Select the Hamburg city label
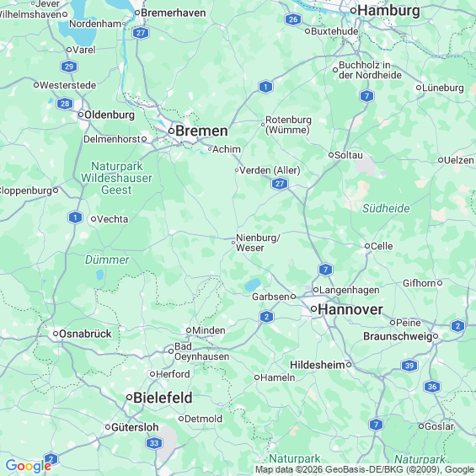Image resolution: width=476 pixels, height=476 pixels. [x=389, y=11]
